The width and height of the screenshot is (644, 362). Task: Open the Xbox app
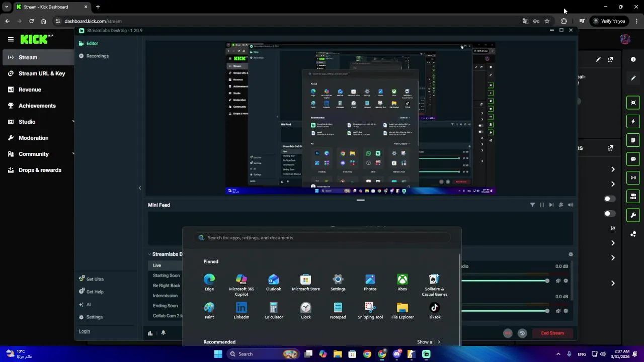pos(403,283)
